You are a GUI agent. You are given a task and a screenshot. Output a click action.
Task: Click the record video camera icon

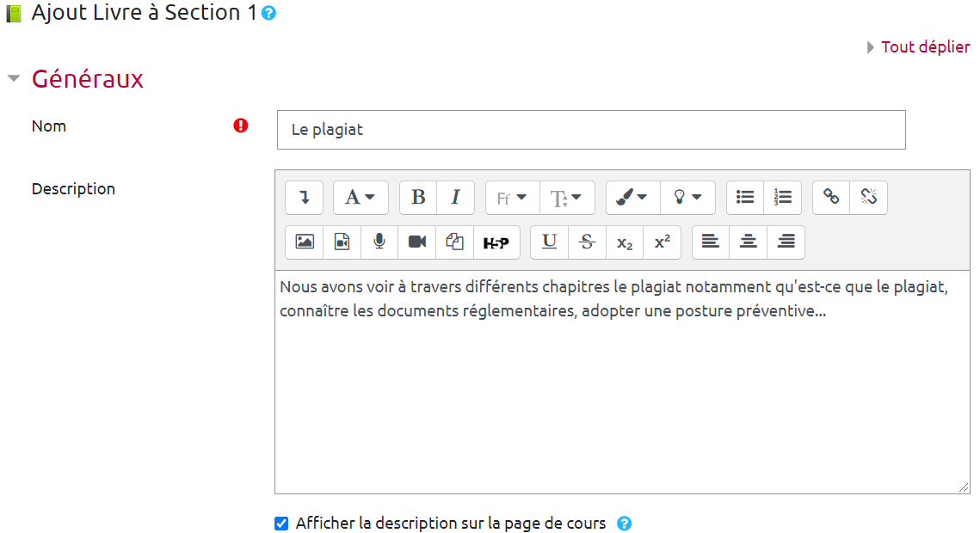coord(417,242)
